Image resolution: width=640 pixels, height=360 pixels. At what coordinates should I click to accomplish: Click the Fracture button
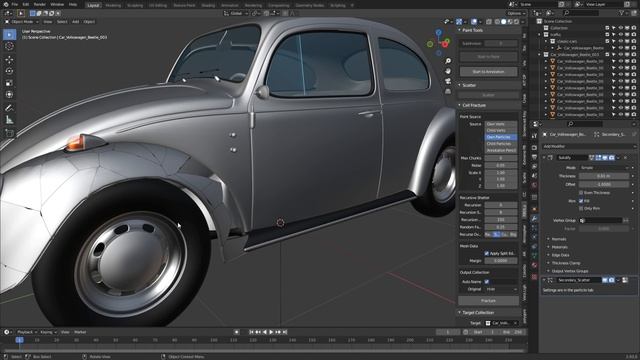click(x=488, y=301)
